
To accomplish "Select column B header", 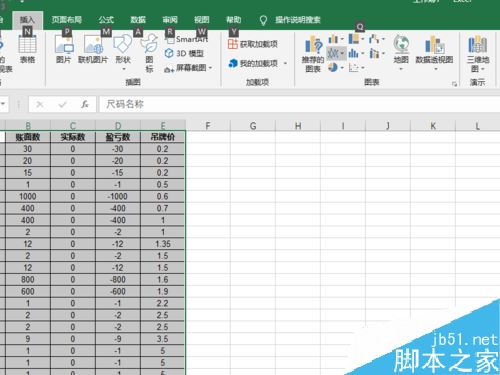I will pos(28,125).
